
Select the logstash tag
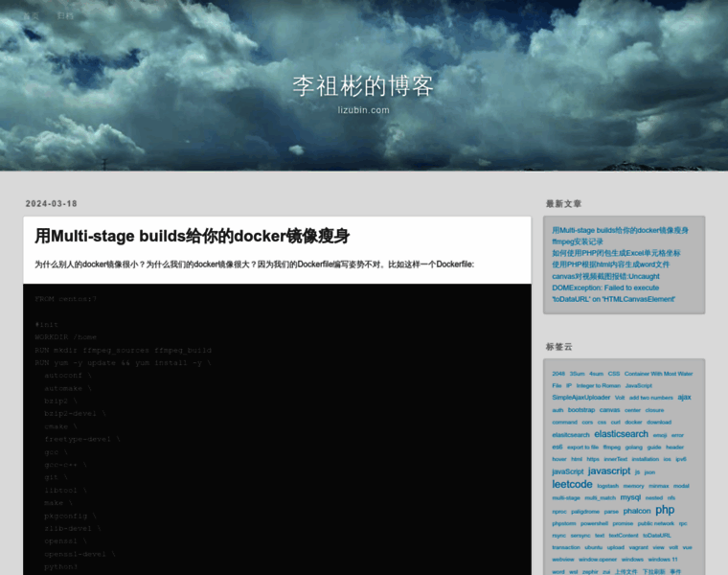[607, 486]
